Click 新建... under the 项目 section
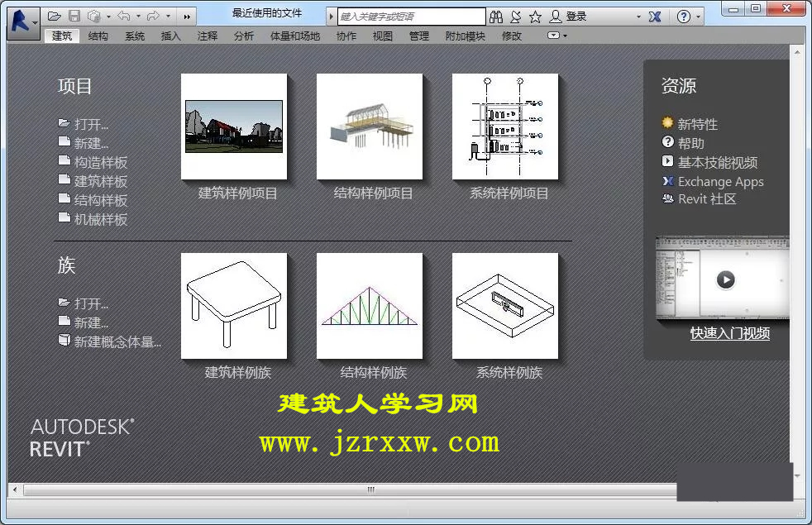This screenshot has height=525, width=812. [x=84, y=143]
